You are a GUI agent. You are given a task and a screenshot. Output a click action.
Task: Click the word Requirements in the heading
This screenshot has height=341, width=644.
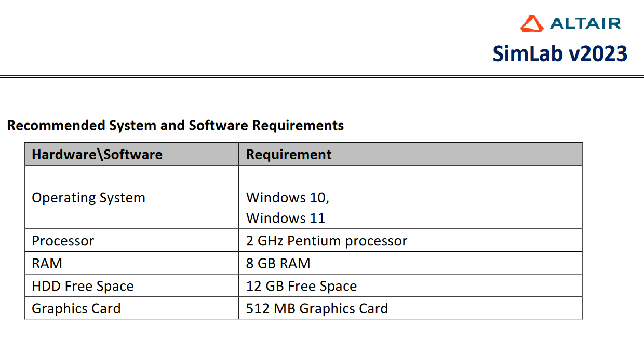pos(298,125)
